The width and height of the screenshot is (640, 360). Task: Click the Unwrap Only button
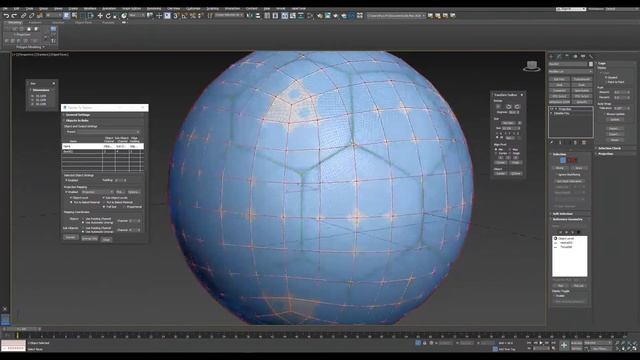coord(89,238)
